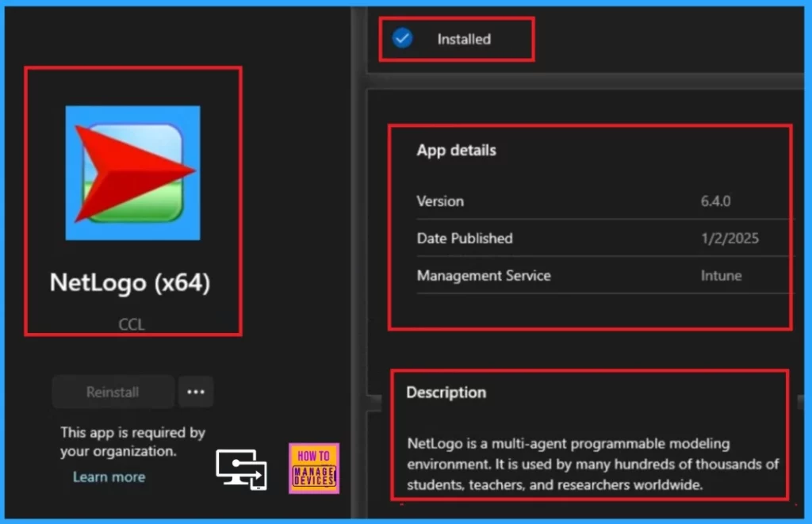Click the Reinstall button
The height and width of the screenshot is (524, 812).
point(113,392)
